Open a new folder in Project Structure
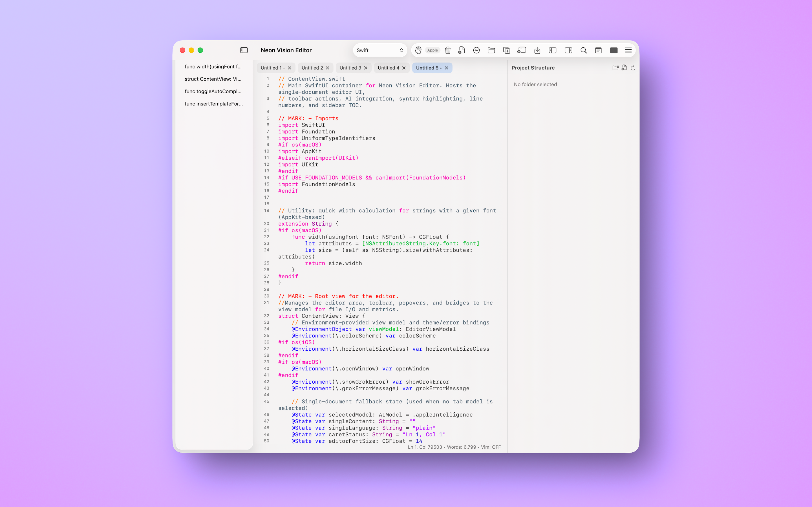The height and width of the screenshot is (507, 812). click(616, 68)
